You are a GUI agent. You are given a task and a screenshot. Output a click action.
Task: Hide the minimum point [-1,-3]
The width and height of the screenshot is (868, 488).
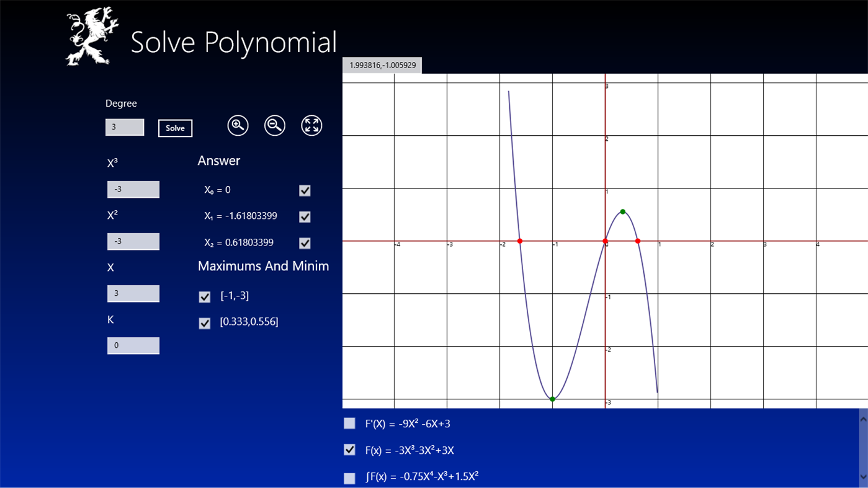[204, 296]
